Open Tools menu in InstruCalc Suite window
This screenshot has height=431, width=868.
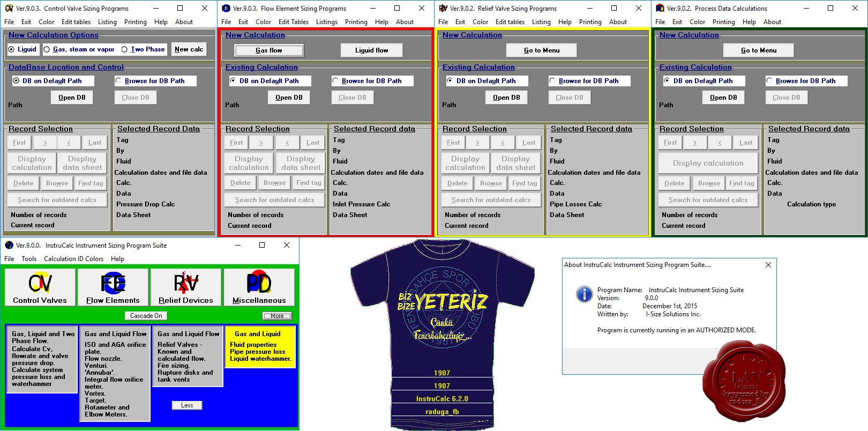click(x=29, y=259)
